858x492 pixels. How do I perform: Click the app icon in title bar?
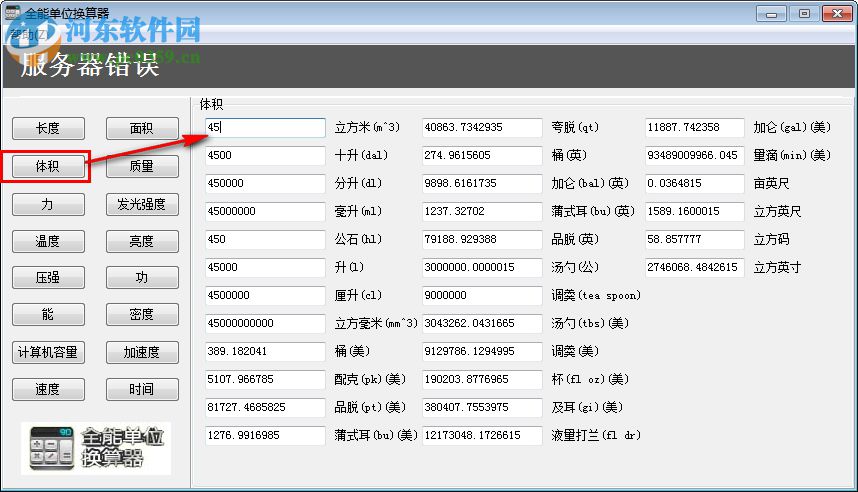point(12,13)
